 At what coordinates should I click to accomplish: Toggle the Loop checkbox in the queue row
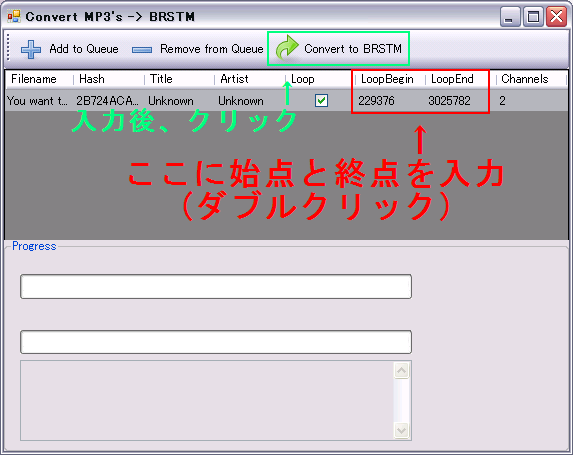point(321,101)
